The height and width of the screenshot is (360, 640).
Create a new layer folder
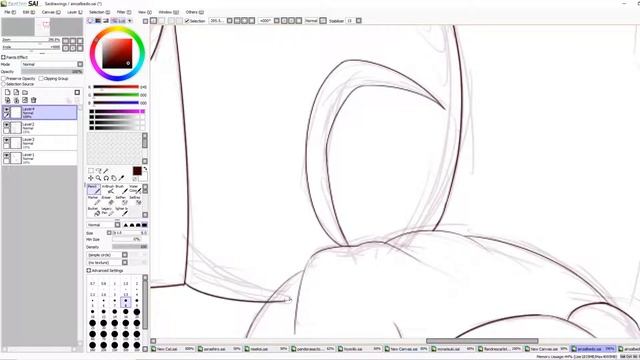(25, 92)
